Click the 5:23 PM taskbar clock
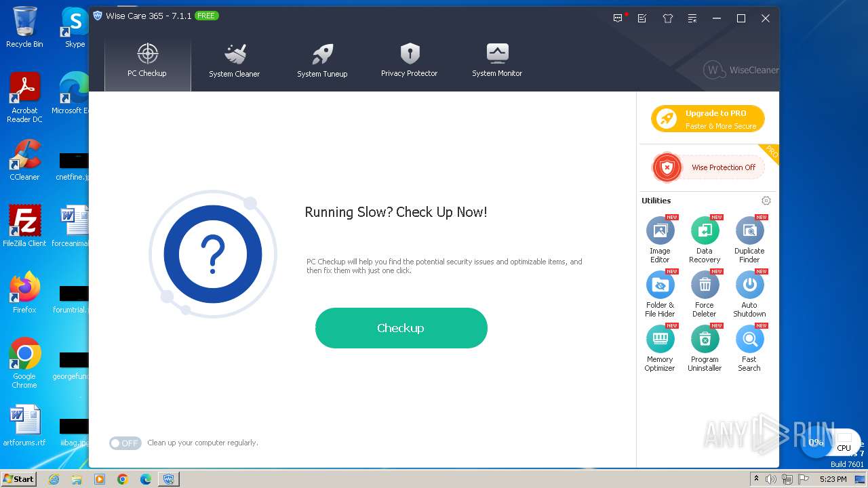The width and height of the screenshot is (868, 488). (833, 479)
